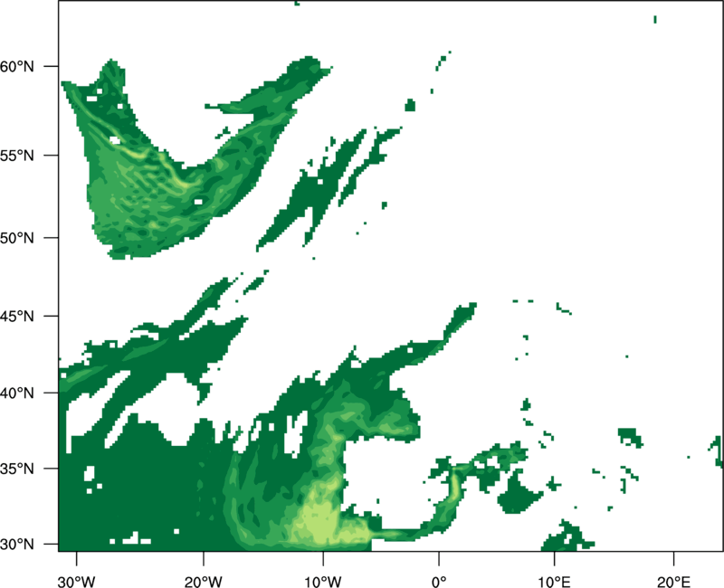
Task: Click the 40°N latitude label
Action: (x=16, y=393)
